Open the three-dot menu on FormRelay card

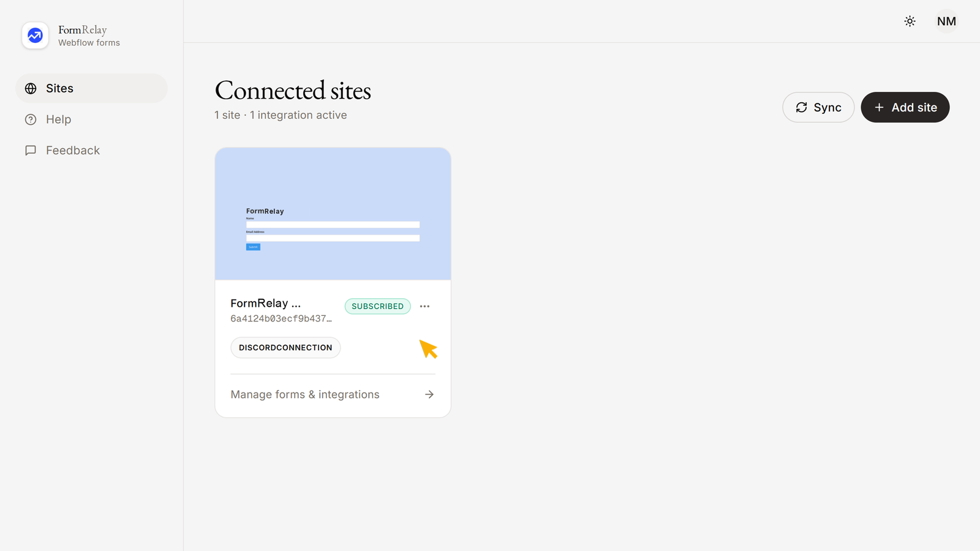(424, 306)
